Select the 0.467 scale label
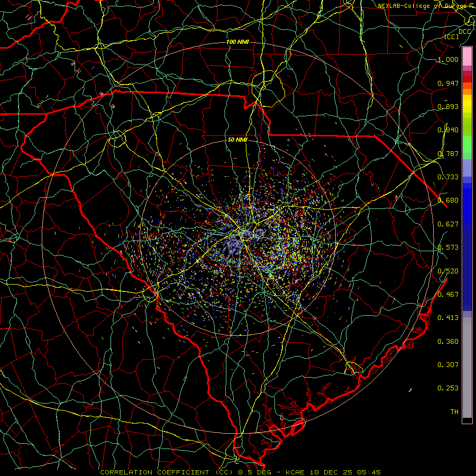476x476 pixels. click(448, 294)
